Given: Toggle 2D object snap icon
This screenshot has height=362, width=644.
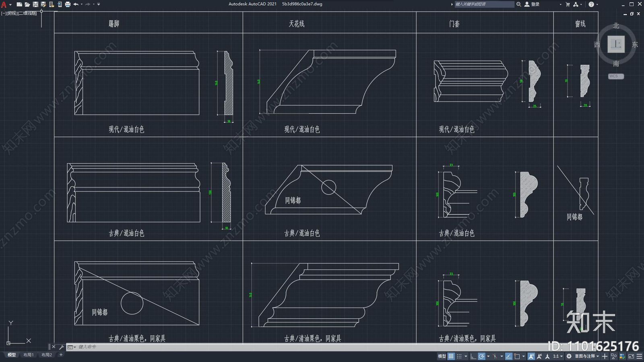Looking at the screenshot, I should [x=517, y=356].
